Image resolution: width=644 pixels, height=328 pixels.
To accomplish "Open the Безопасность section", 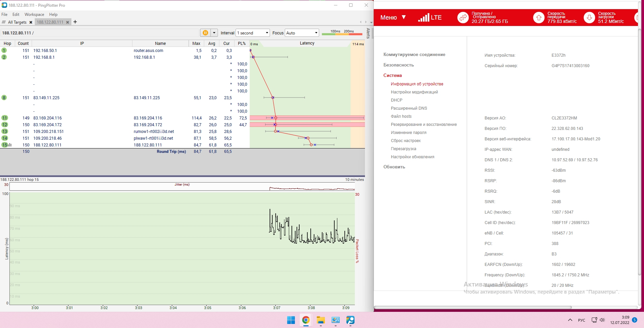I will pyautogui.click(x=398, y=65).
